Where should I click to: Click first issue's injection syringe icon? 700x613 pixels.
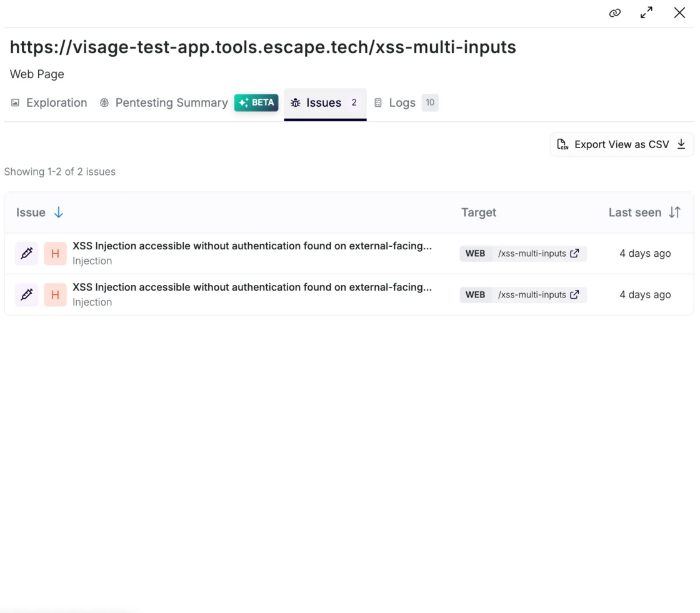[x=27, y=253]
